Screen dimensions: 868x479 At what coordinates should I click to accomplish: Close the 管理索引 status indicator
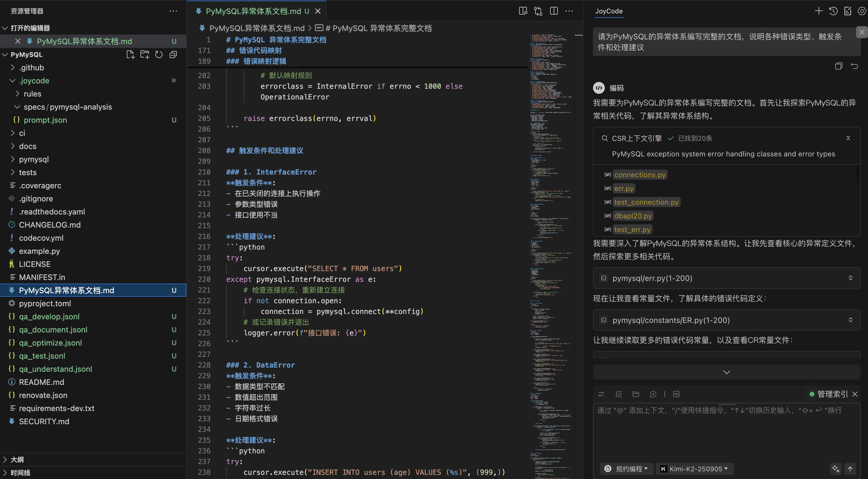[x=855, y=394]
